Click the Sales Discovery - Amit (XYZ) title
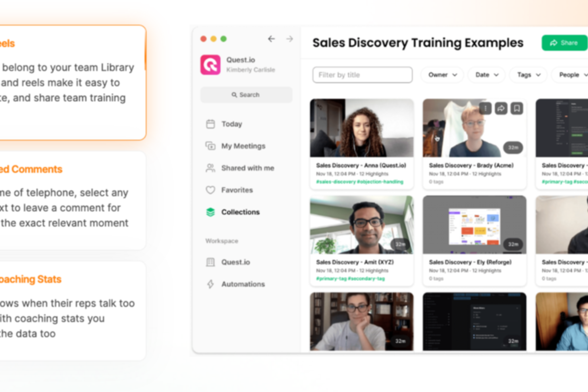This screenshot has height=392, width=588. 355,262
